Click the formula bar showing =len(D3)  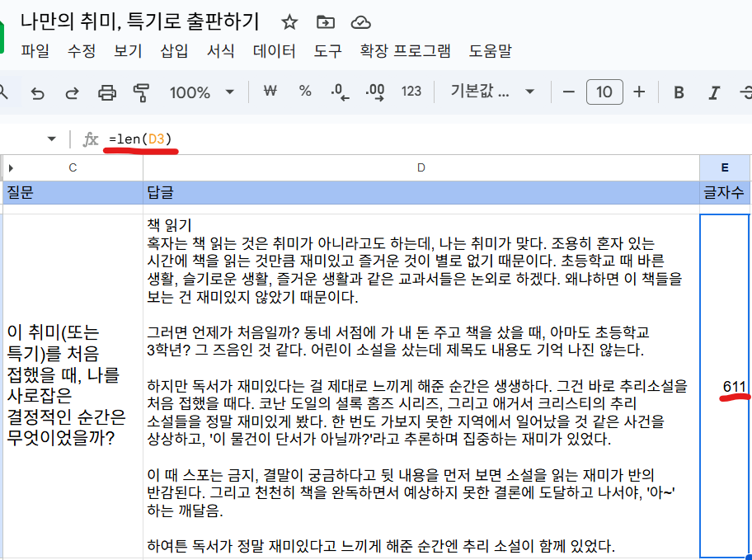point(140,139)
